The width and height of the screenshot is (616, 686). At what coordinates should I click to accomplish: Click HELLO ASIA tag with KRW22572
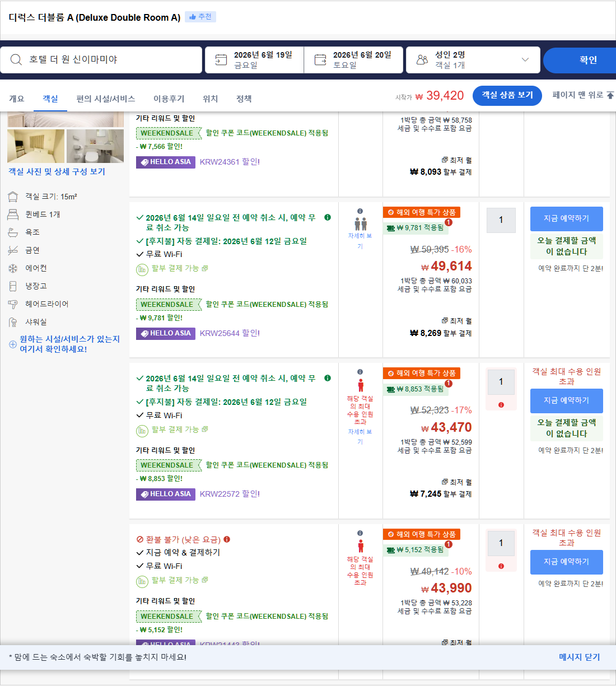pos(166,494)
